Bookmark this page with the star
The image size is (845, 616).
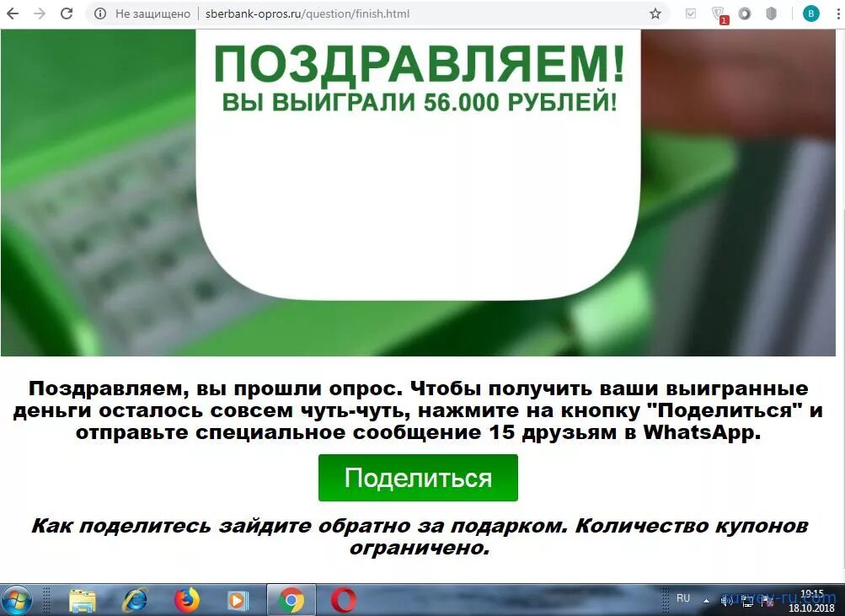(655, 13)
